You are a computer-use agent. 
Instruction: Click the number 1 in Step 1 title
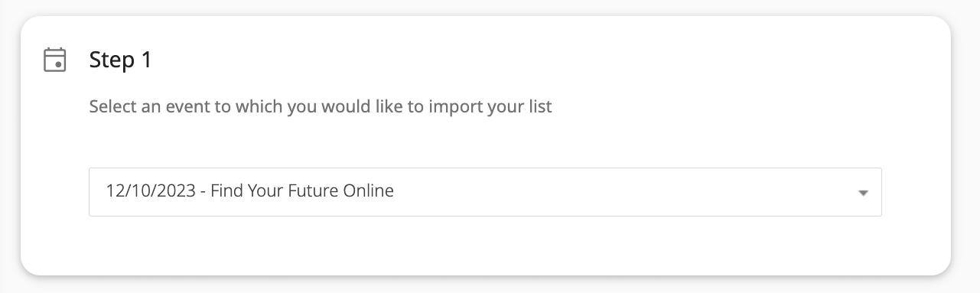[146, 60]
